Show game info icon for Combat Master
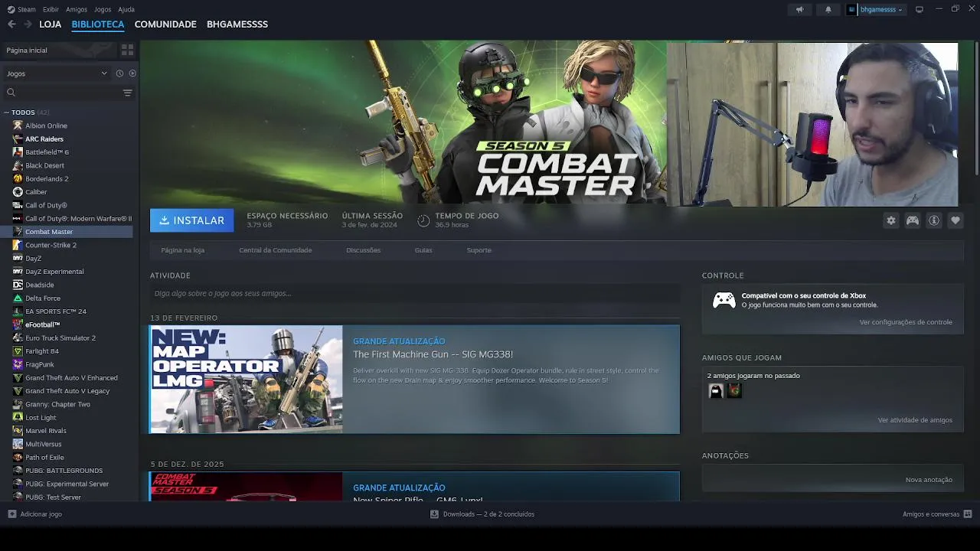Viewport: 980px width, 551px height. point(934,220)
